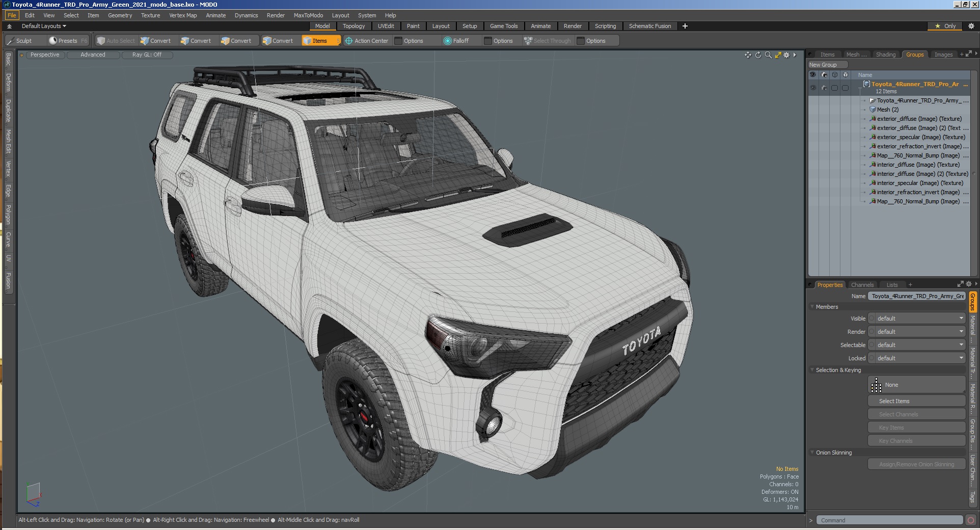Toggle second checkbox of Toyota group row
Viewport: 980px width, 530px height.
click(846, 88)
